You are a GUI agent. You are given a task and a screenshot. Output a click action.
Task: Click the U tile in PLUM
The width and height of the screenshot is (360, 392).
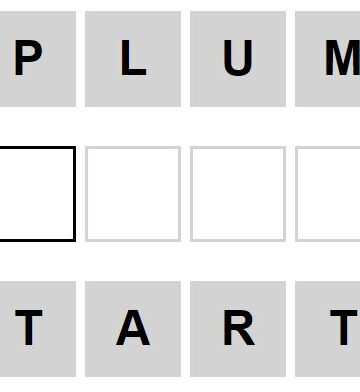click(x=238, y=59)
